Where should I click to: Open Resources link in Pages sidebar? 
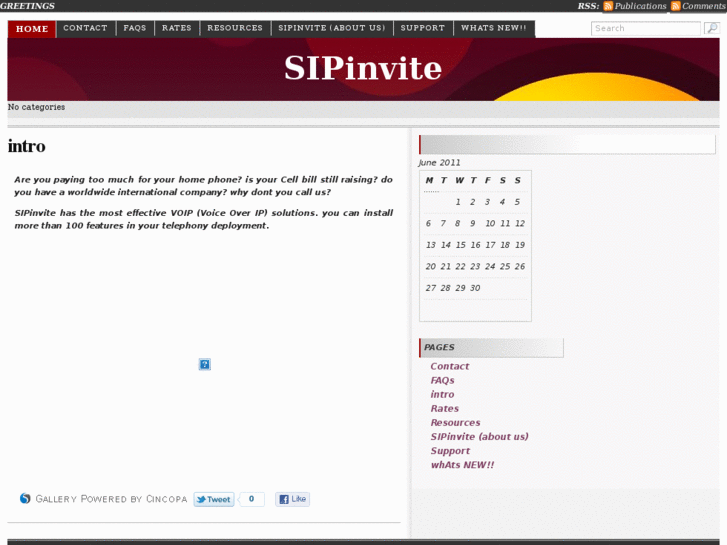pos(455,423)
